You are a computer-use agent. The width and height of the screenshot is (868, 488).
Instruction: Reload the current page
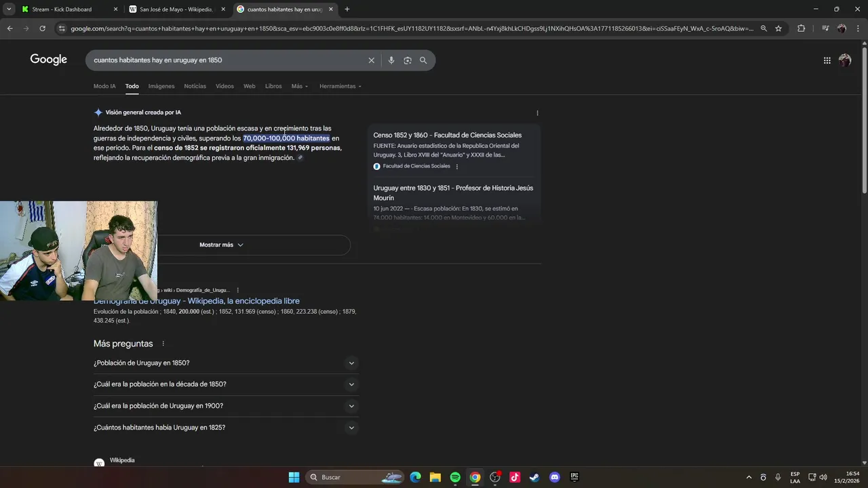42,28
